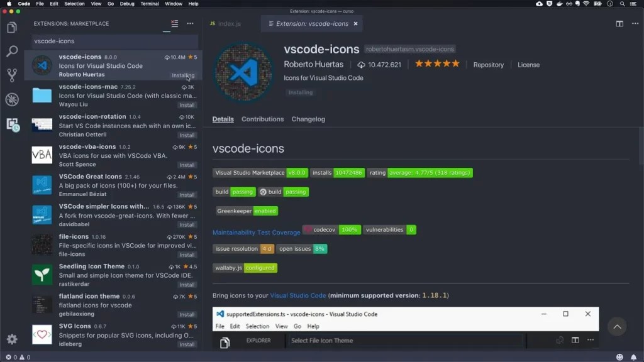This screenshot has width=644, height=362.
Task: Close the Extension: vscode-icons tab
Action: (x=356, y=24)
